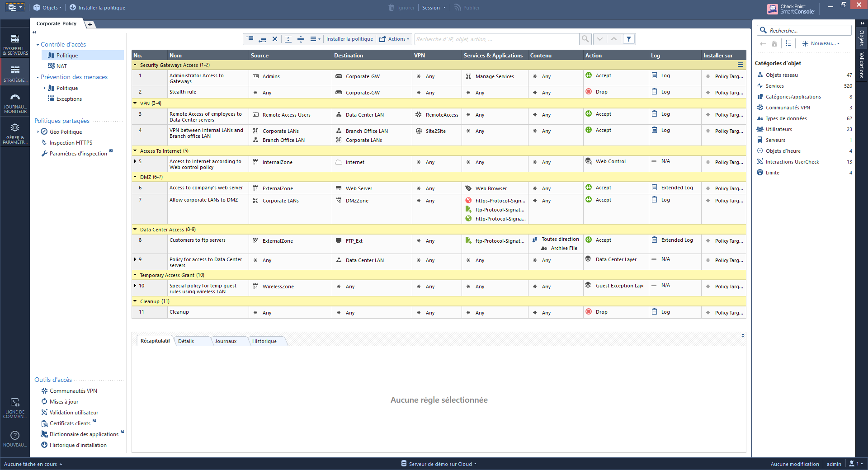Open the Objets dropdown menu
The width and height of the screenshot is (868, 470).
(47, 8)
